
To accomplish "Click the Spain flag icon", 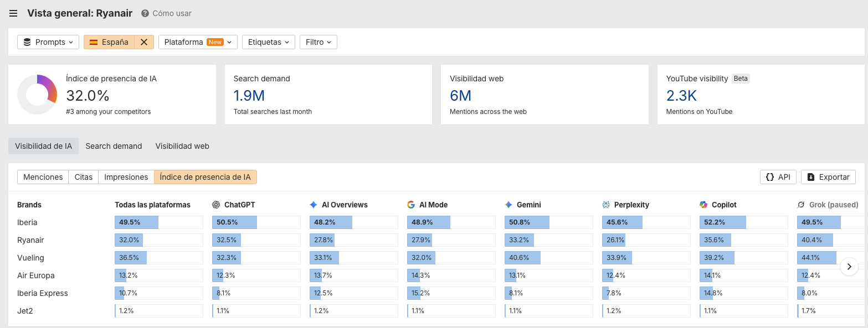I will click(x=94, y=42).
